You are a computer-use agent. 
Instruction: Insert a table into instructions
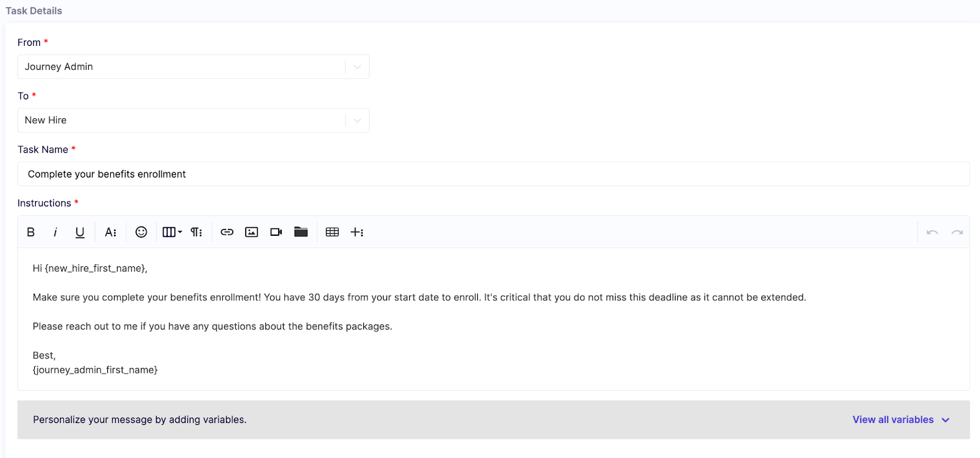[x=332, y=232]
